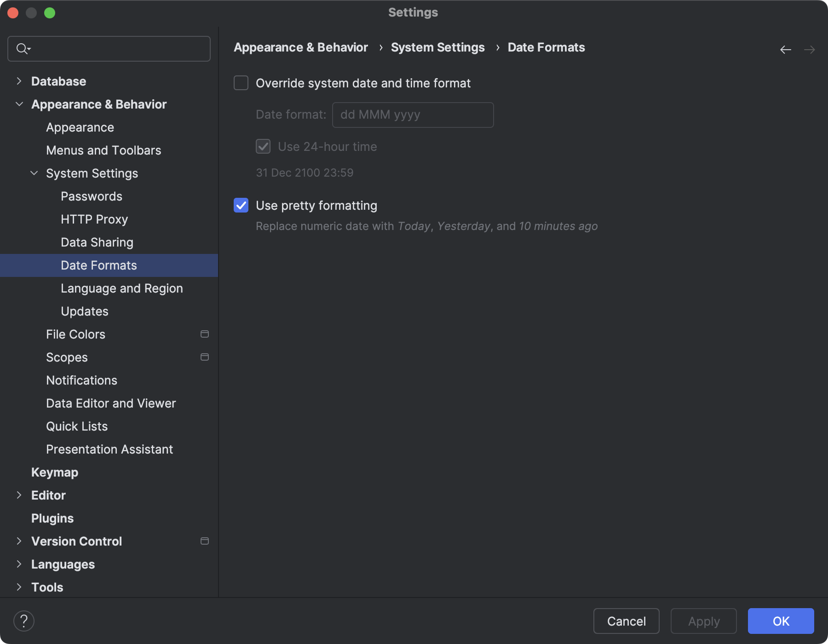Click the project-level icon beside Scopes
The height and width of the screenshot is (644, 828).
pyautogui.click(x=205, y=357)
